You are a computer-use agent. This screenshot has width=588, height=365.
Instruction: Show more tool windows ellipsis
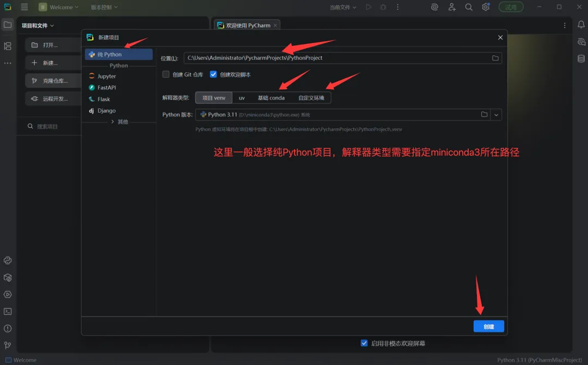8,63
